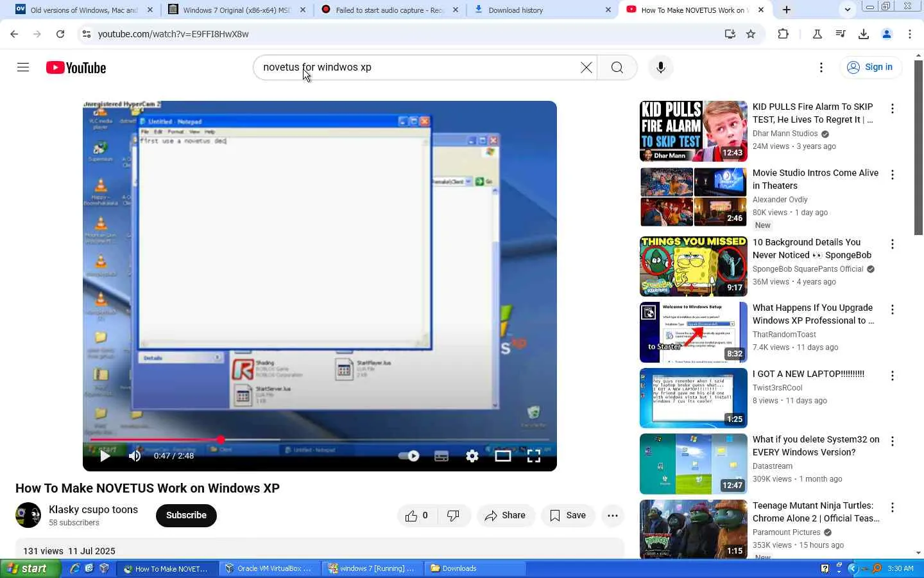
Task: Open more actions menu below video
Action: [613, 515]
